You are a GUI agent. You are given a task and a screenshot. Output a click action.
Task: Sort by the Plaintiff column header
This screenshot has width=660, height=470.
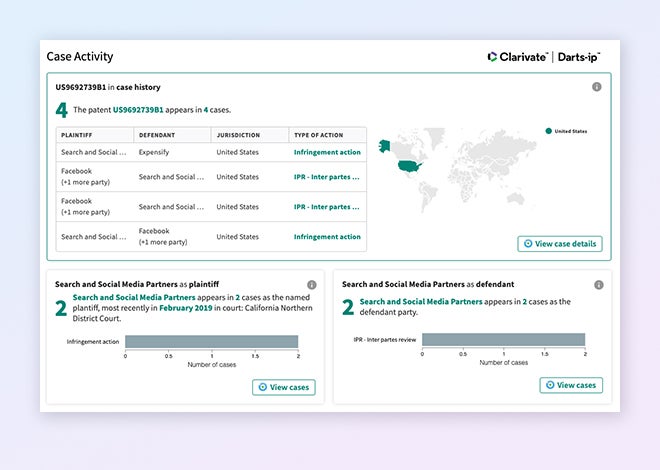tap(79, 135)
